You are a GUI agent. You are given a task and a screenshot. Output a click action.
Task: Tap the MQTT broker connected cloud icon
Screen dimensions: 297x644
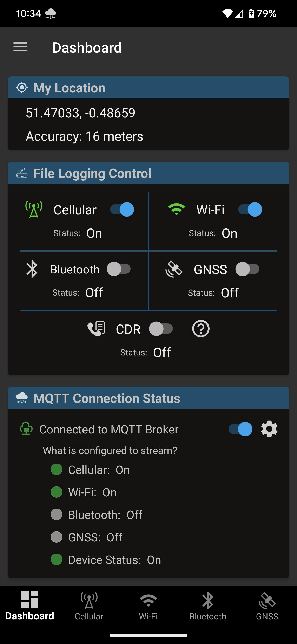pyautogui.click(x=26, y=429)
